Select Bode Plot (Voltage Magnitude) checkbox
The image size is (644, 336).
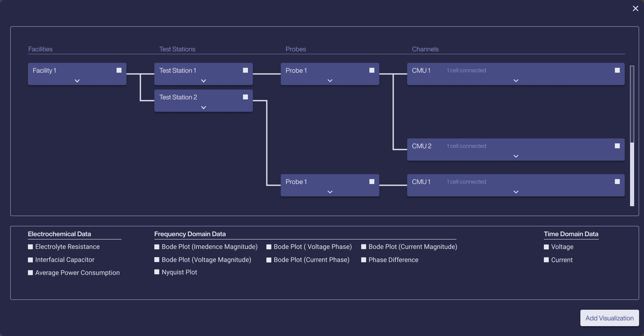point(157,260)
